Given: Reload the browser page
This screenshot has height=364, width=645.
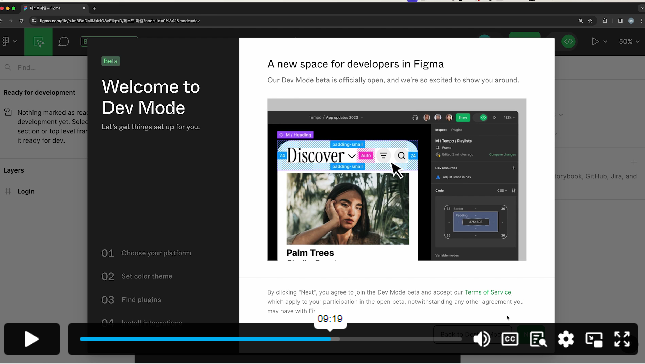Looking at the screenshot, I should point(21,21).
